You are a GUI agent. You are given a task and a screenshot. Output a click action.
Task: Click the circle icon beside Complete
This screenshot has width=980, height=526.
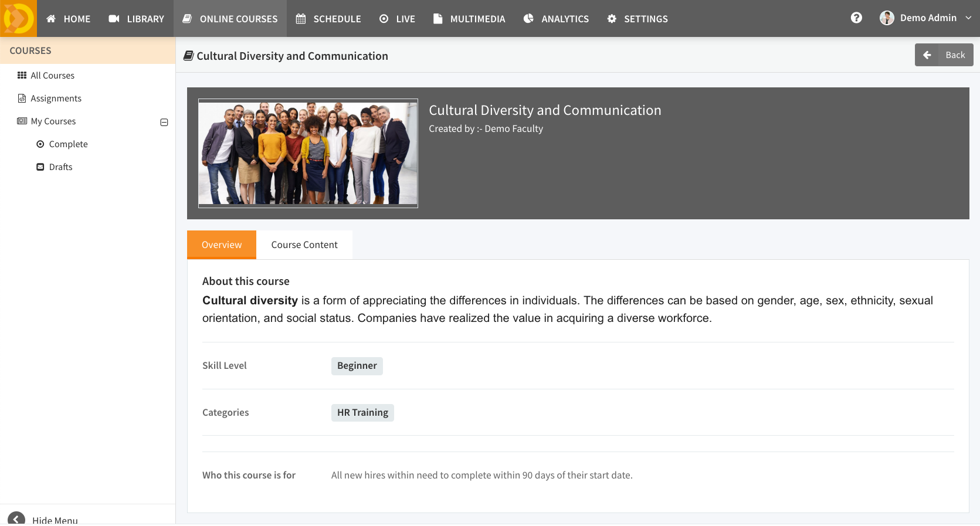point(40,144)
